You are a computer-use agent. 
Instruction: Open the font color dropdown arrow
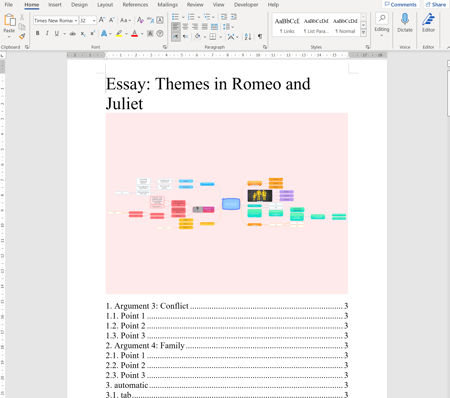tap(142, 34)
